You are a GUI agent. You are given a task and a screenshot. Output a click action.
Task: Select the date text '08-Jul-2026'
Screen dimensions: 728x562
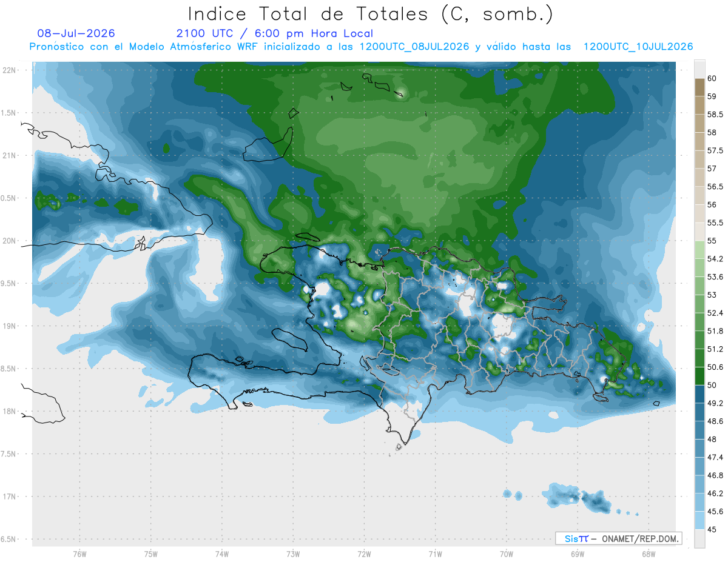pyautogui.click(x=76, y=33)
